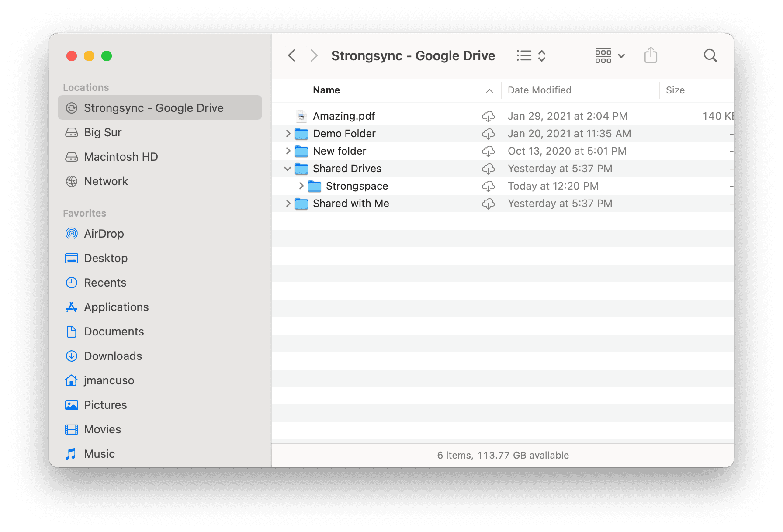Screen dimensions: 783x532
Task: Download Amazing.pdf via its cloud icon
Action: [x=488, y=116]
